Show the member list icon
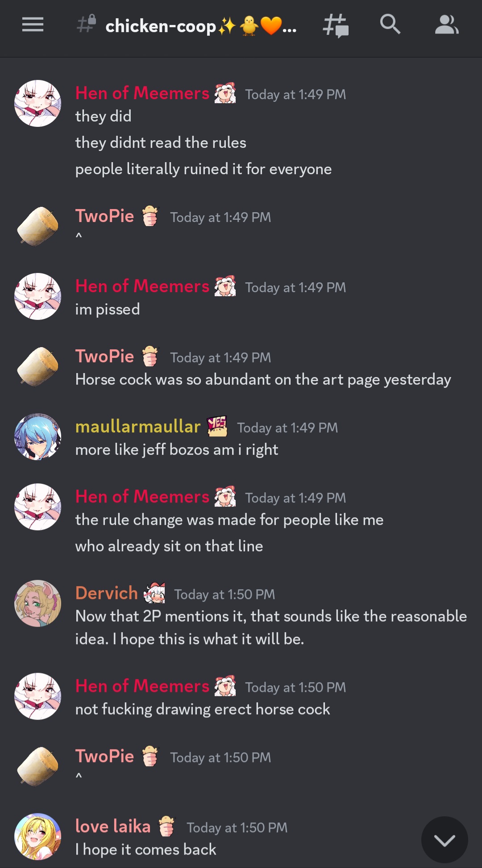 coord(447,25)
